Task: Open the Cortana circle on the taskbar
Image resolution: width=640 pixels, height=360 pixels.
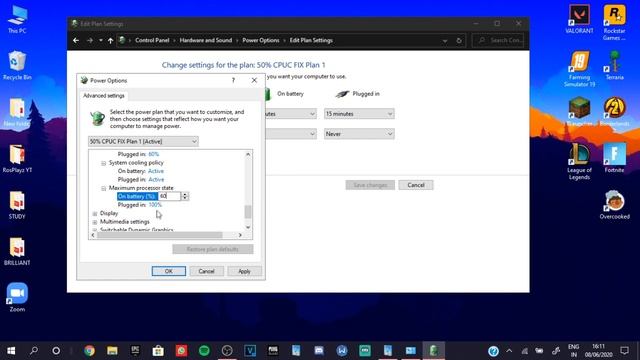Action: pyautogui.click(x=56, y=351)
